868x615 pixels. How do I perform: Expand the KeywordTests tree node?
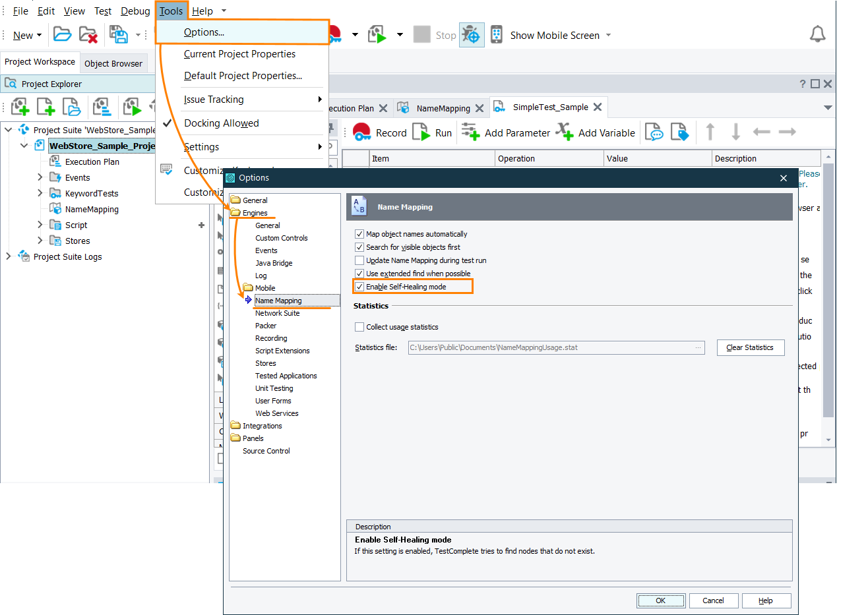40,193
